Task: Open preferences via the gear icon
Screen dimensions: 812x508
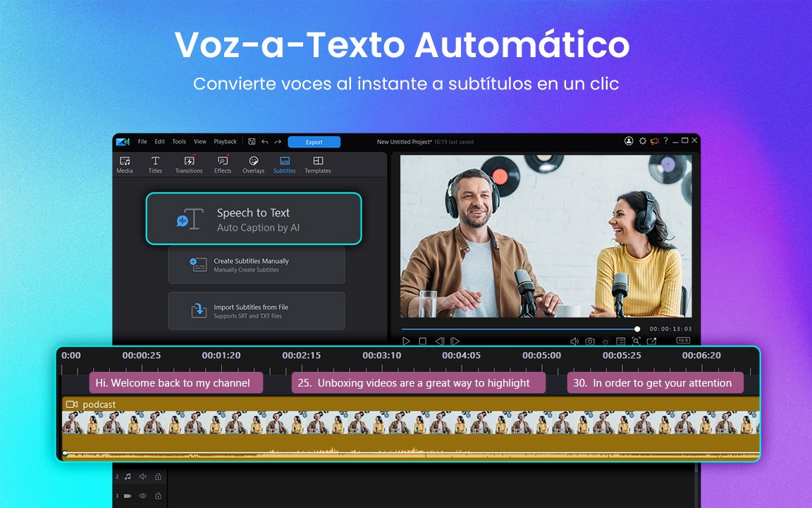Action: click(x=643, y=141)
